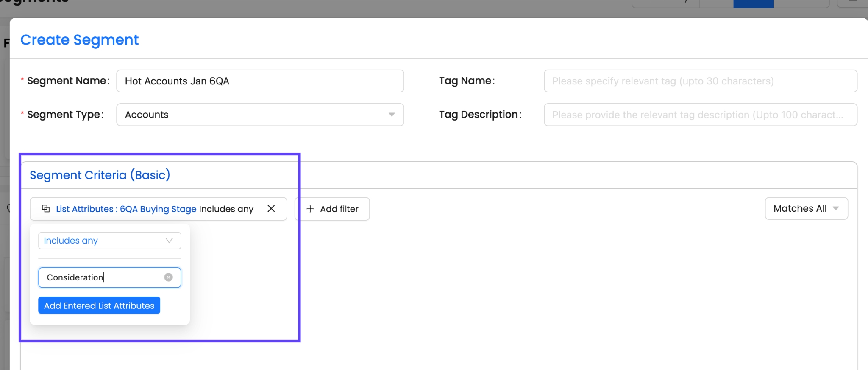Click the plus icon beside Add filter

coord(310,209)
